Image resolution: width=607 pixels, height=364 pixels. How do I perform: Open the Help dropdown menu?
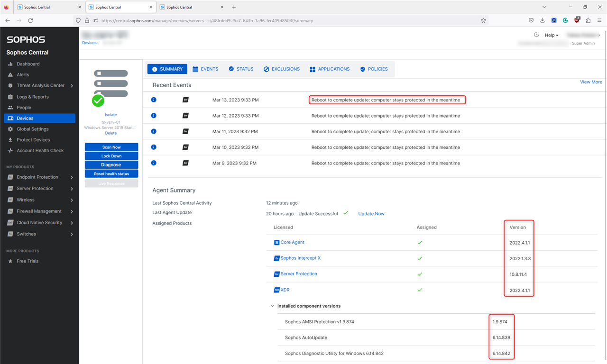(x=552, y=35)
